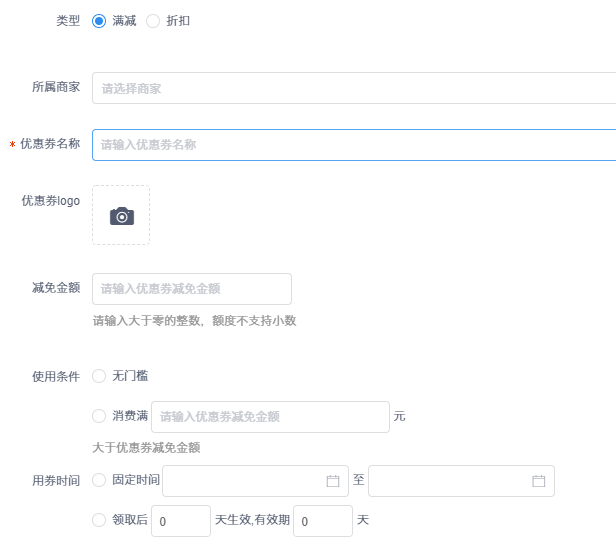Click the 使用条件 field label
616x554 pixels.
tap(56, 377)
